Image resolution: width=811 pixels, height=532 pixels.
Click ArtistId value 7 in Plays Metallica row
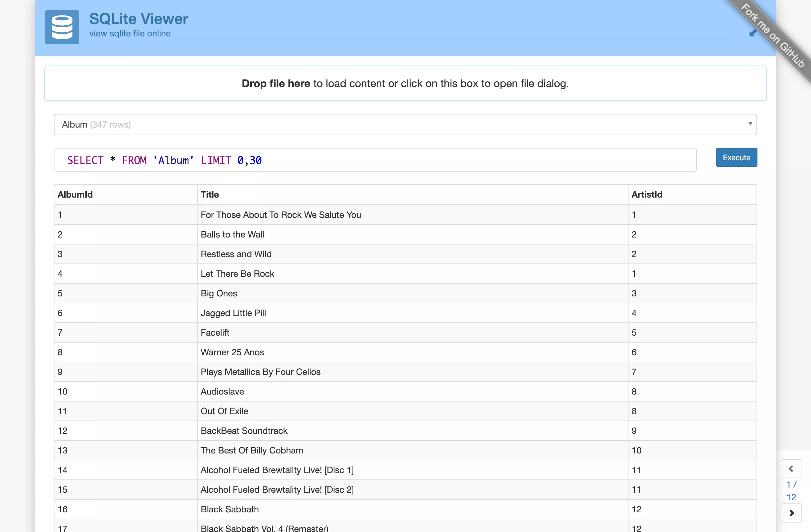pyautogui.click(x=692, y=372)
